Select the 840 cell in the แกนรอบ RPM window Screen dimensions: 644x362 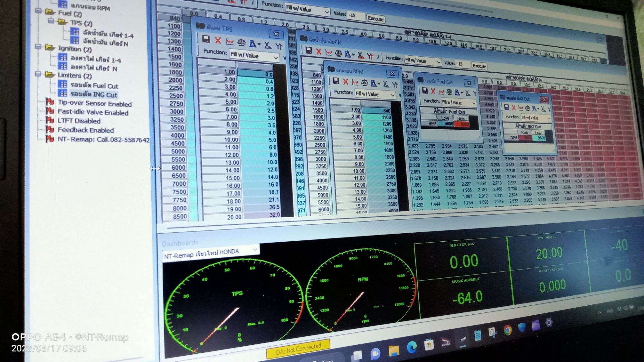point(376,110)
